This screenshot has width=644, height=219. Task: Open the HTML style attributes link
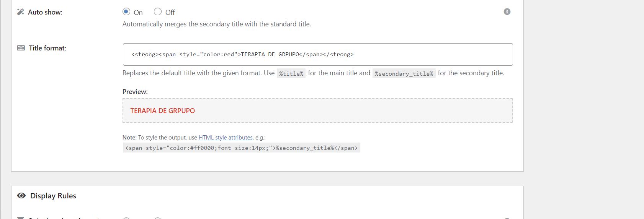pyautogui.click(x=226, y=138)
